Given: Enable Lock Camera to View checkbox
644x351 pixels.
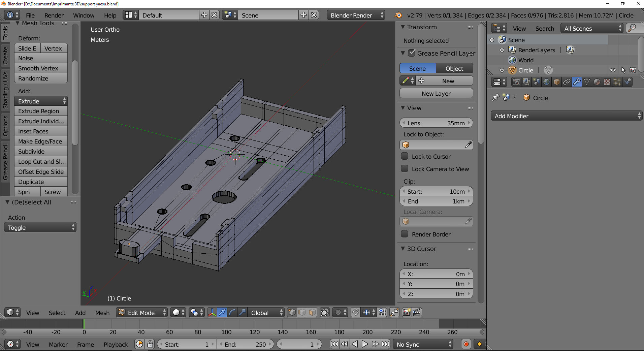Looking at the screenshot, I should (405, 169).
